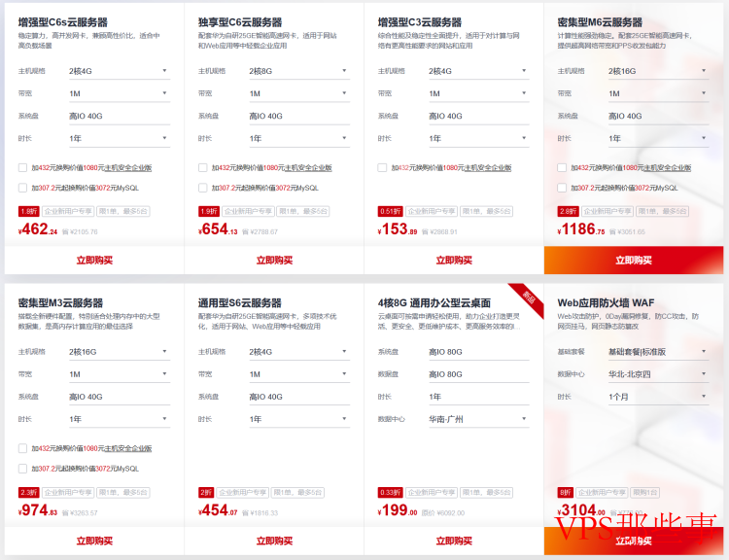
Task: Check MySQL add-on for 增强型C6s server
Action: 22,188
